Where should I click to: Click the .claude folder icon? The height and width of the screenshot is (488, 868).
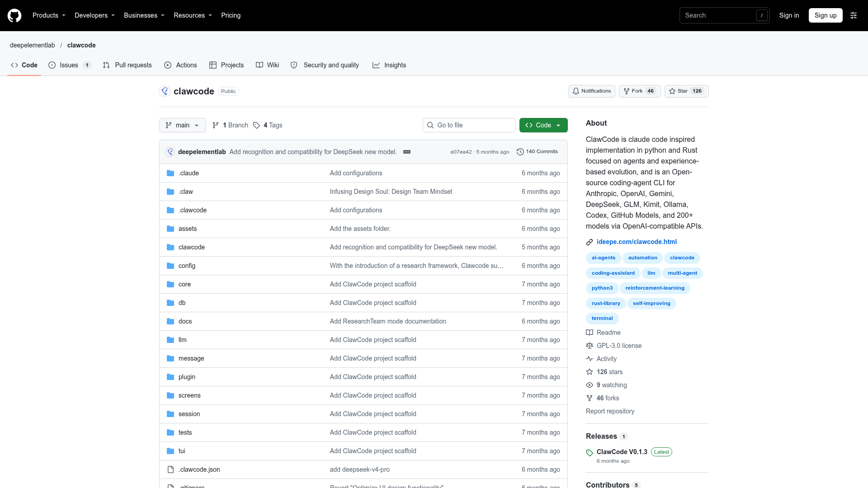(170, 173)
